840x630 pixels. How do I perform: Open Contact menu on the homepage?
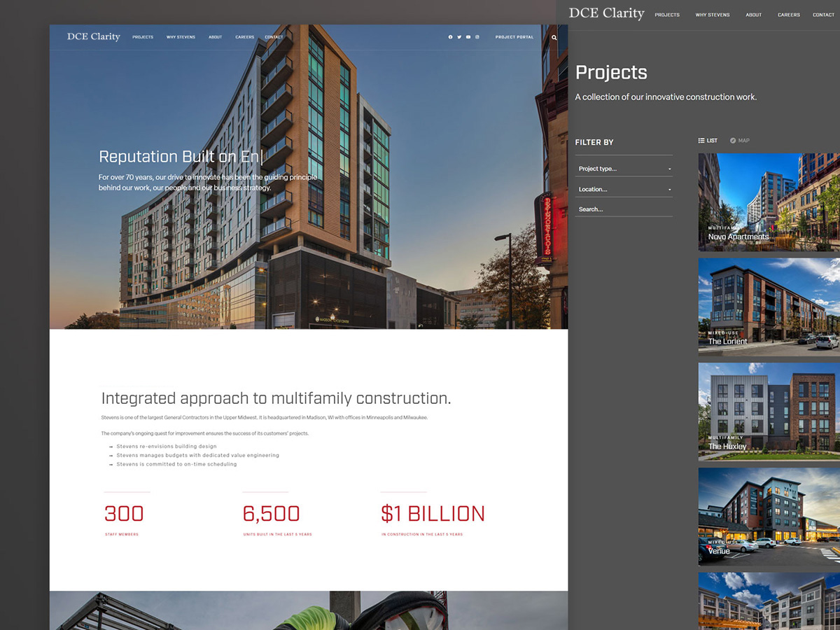coord(274,37)
